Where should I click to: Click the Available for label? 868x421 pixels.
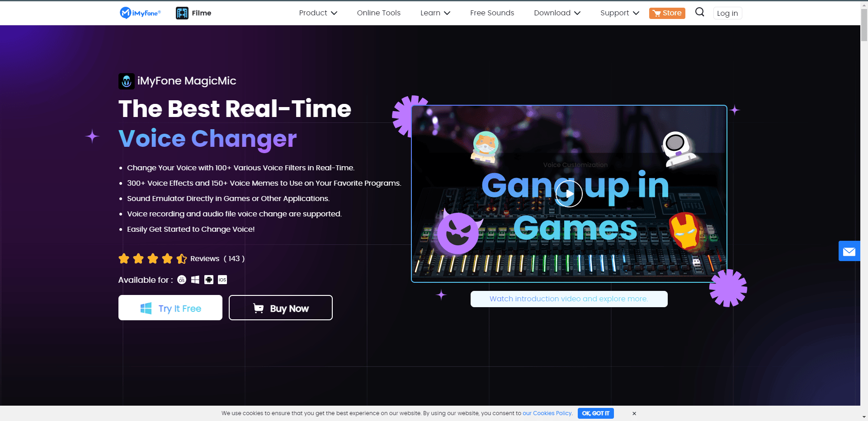point(146,280)
